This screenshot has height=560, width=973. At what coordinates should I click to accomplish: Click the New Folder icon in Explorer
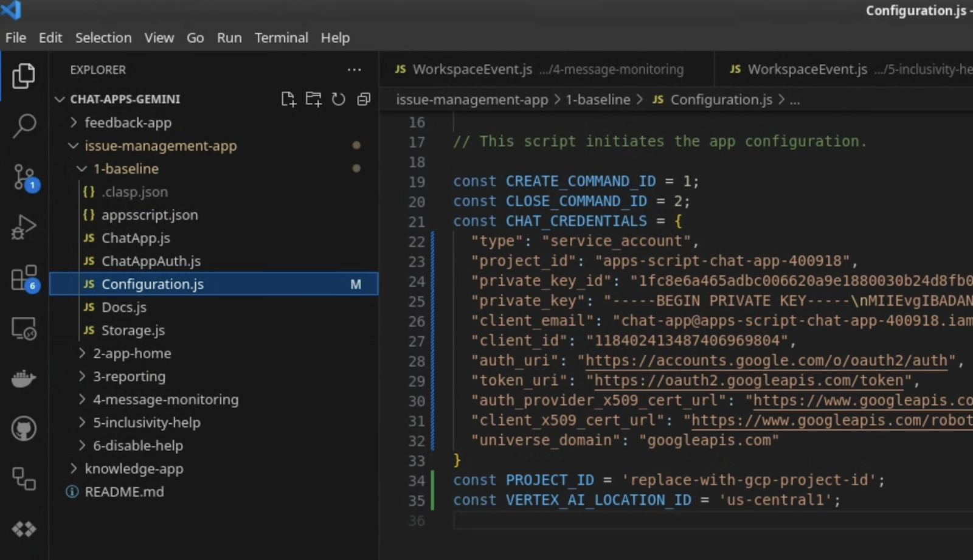[313, 99]
